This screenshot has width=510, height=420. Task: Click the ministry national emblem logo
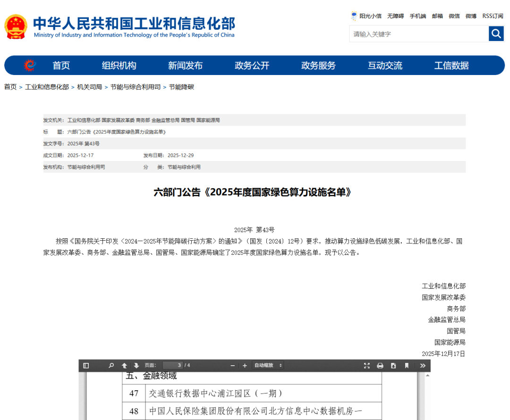[16, 26]
